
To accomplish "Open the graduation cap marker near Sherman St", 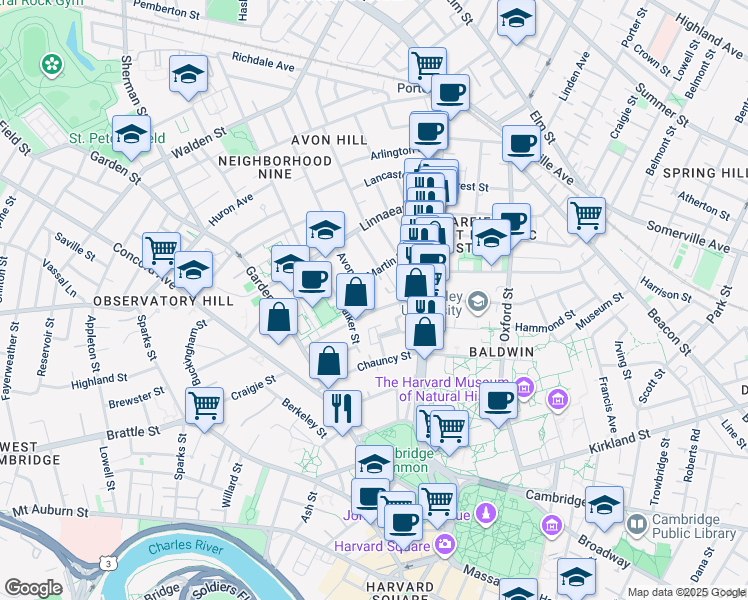I will click(x=188, y=77).
